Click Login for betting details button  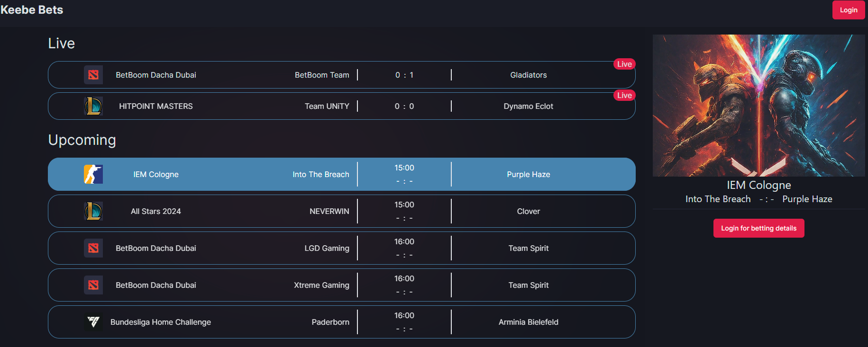[758, 228]
